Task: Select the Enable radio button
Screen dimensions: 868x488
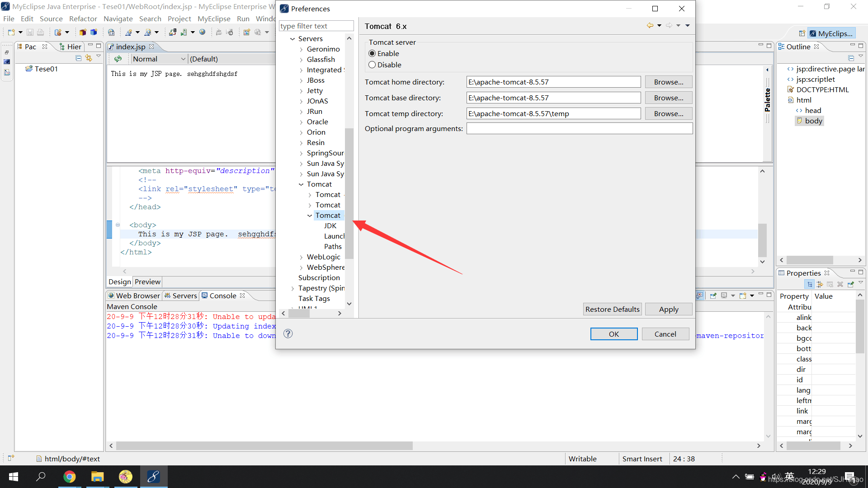Action: [372, 53]
